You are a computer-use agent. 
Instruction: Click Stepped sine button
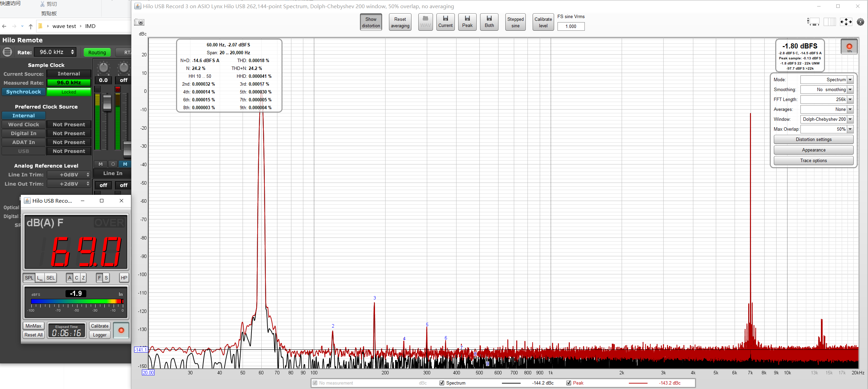pyautogui.click(x=515, y=22)
